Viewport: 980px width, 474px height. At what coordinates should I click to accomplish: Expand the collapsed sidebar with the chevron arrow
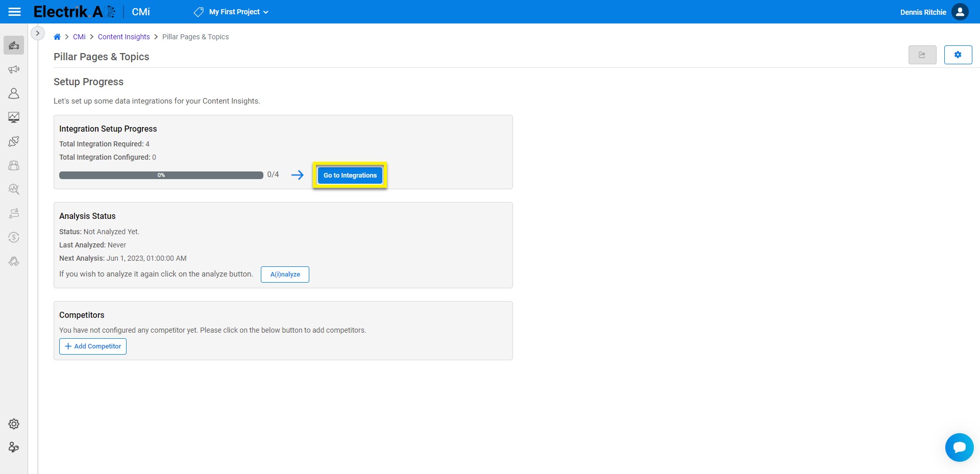(x=38, y=33)
